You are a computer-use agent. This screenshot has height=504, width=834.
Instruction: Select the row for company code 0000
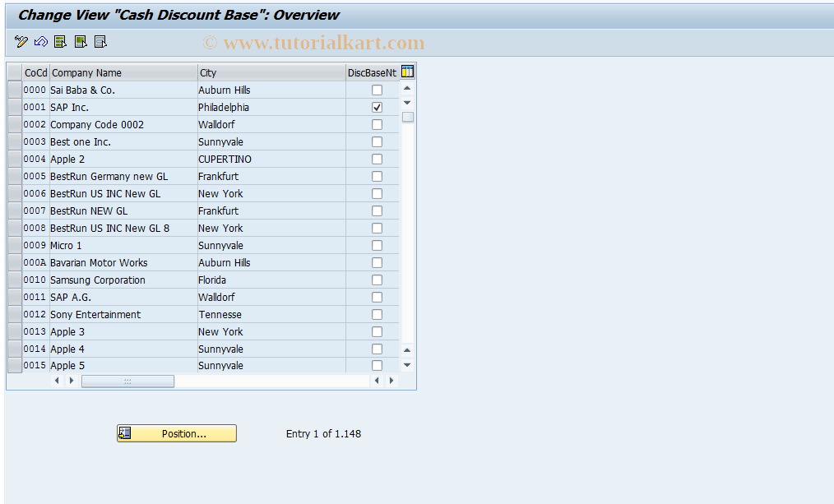pyautogui.click(x=15, y=90)
